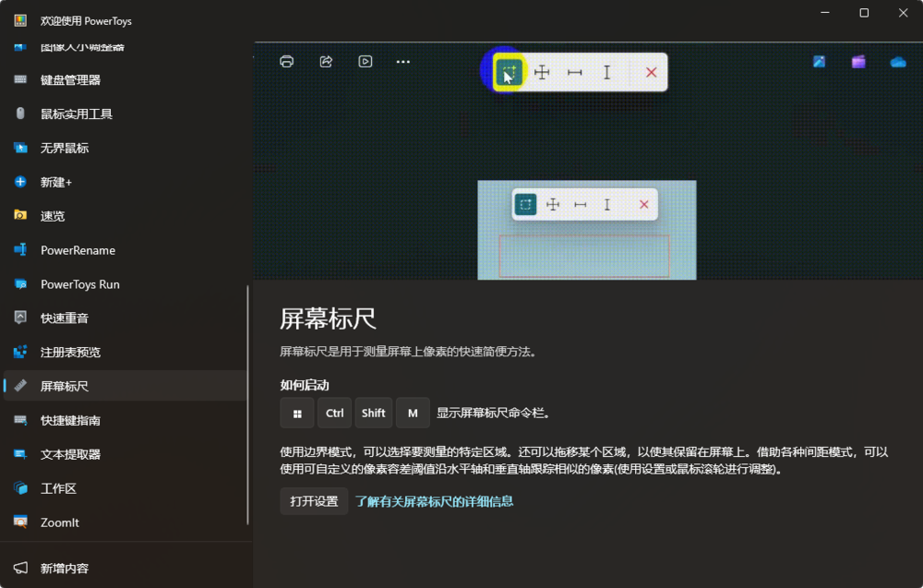This screenshot has height=588, width=923.
Task: Click the share icon above the demo
Action: coord(326,61)
